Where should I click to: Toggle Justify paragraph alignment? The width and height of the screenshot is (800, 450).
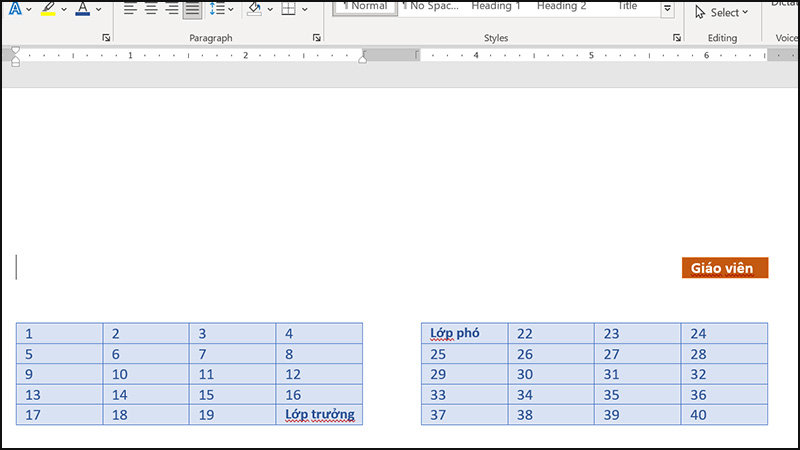192,9
